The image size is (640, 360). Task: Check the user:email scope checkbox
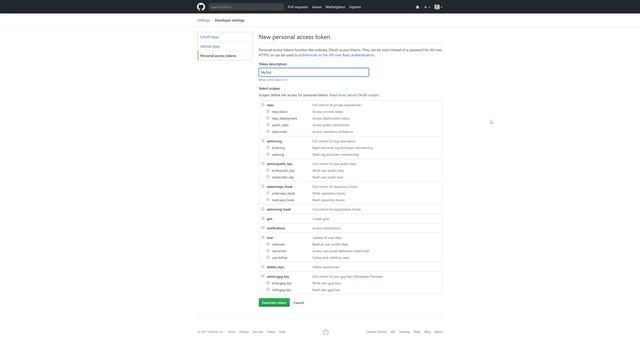coord(268,251)
